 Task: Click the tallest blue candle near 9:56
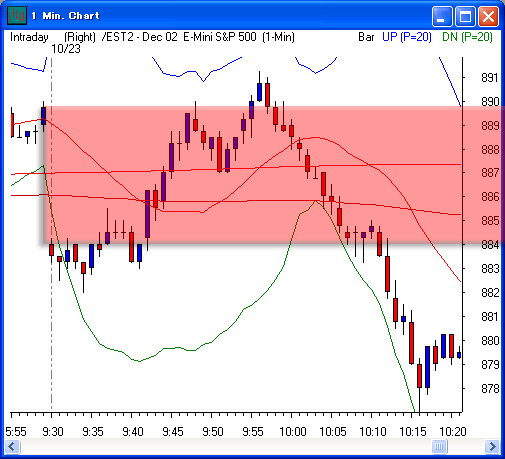coord(259,92)
